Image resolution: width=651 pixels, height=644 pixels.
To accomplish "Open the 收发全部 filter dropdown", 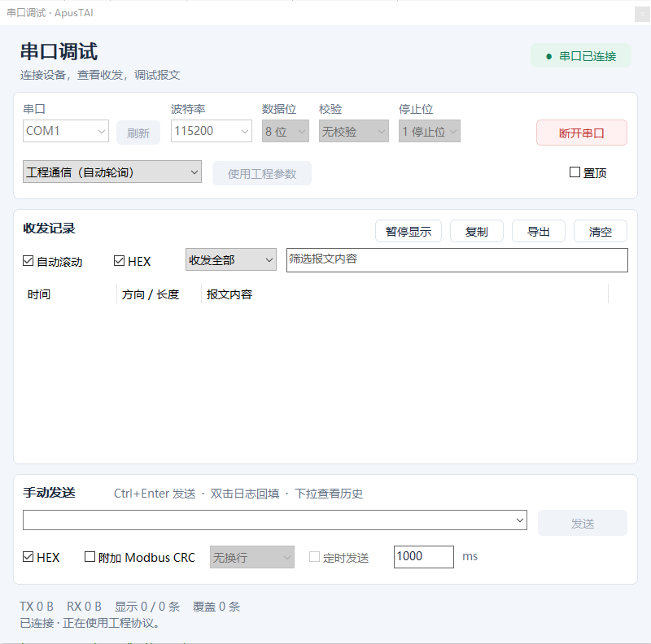I will pos(231,259).
